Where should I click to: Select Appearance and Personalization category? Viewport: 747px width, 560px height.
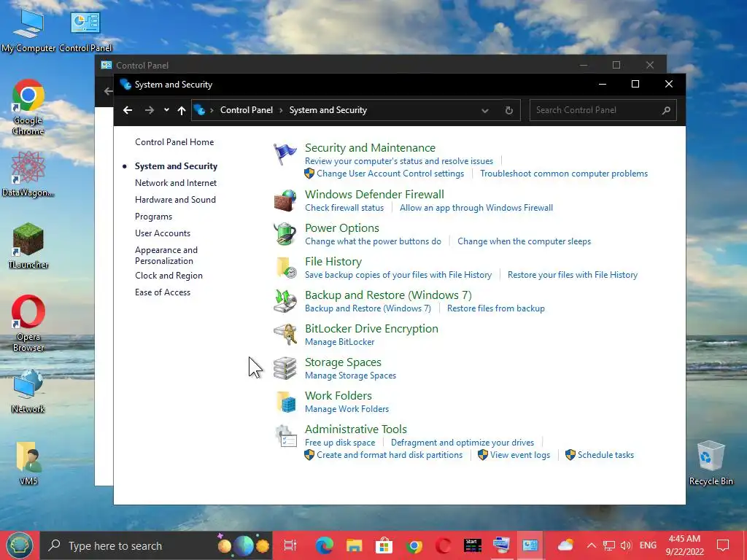tap(166, 255)
